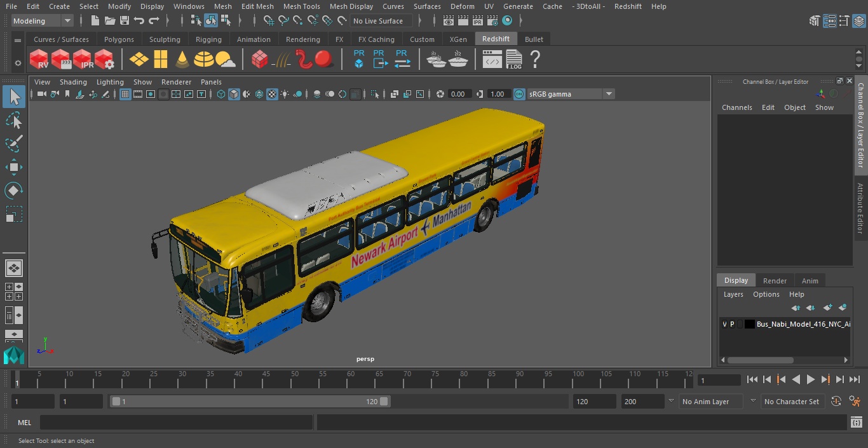Activate the Paint Selection tool

14,144
